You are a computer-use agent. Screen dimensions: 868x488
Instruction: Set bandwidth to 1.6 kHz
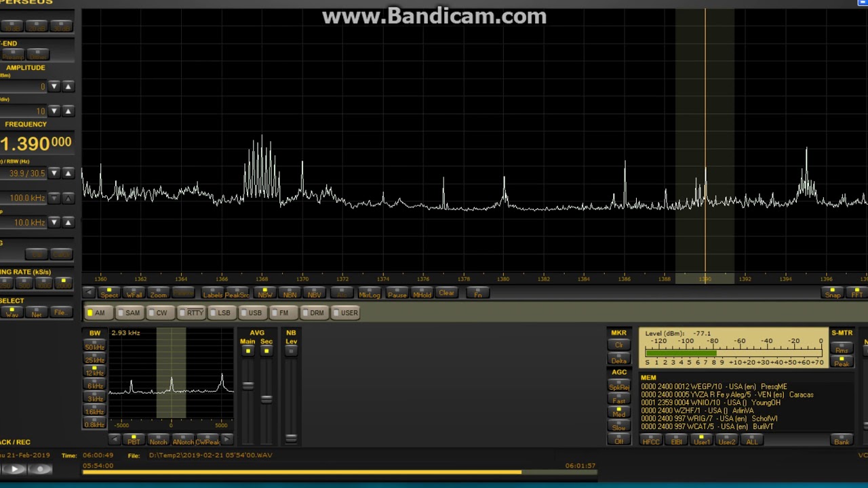coord(94,410)
